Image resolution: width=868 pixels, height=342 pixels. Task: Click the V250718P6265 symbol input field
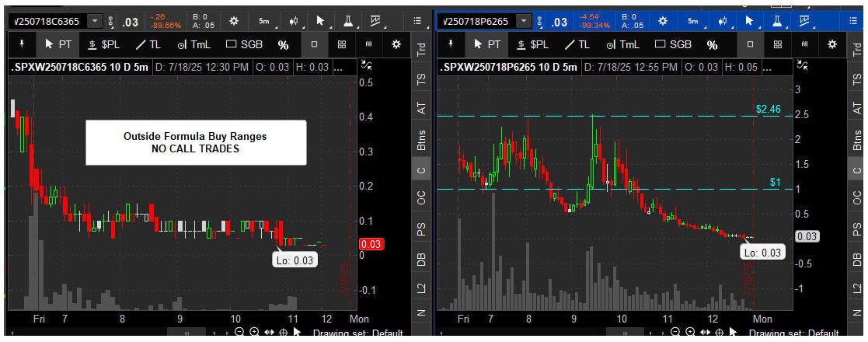(x=478, y=22)
